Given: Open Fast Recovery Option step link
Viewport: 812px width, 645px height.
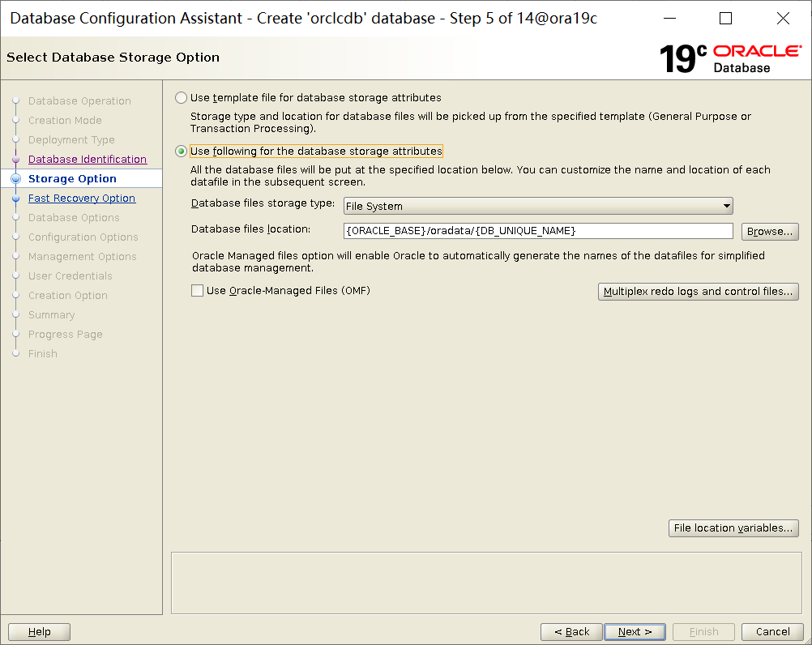Looking at the screenshot, I should click(x=82, y=199).
